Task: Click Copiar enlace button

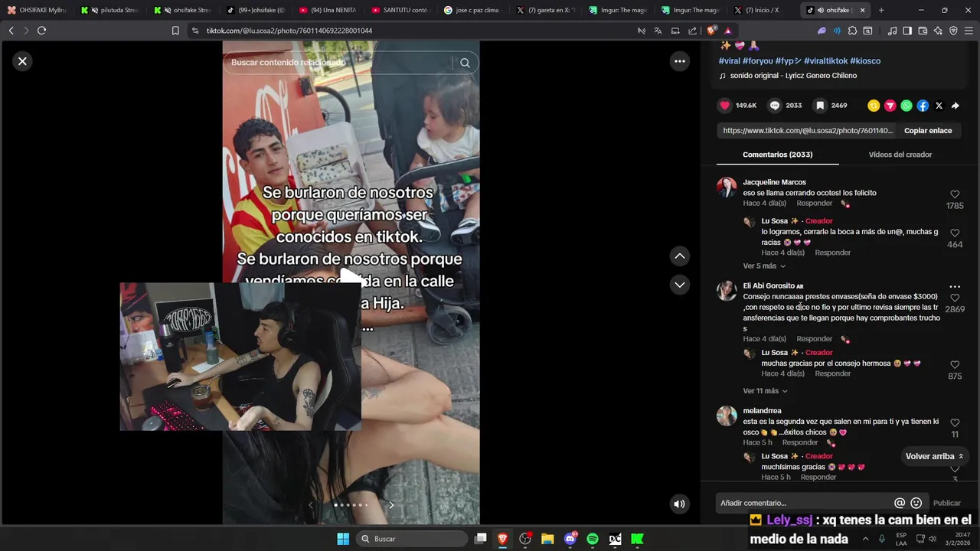Action: pyautogui.click(x=927, y=131)
